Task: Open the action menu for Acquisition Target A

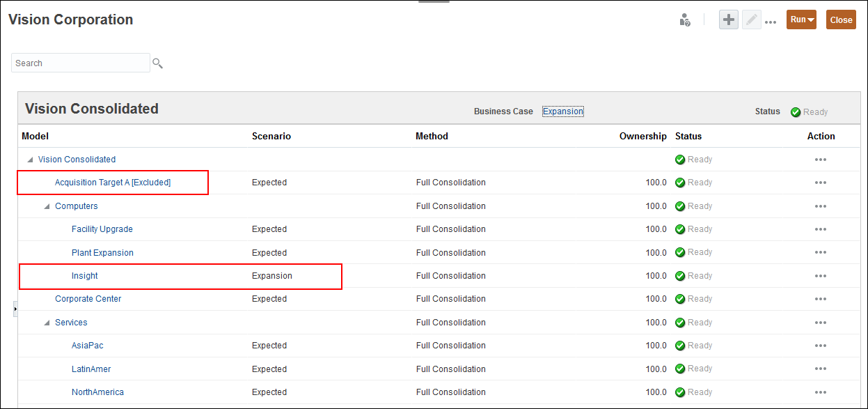Action: pos(821,183)
